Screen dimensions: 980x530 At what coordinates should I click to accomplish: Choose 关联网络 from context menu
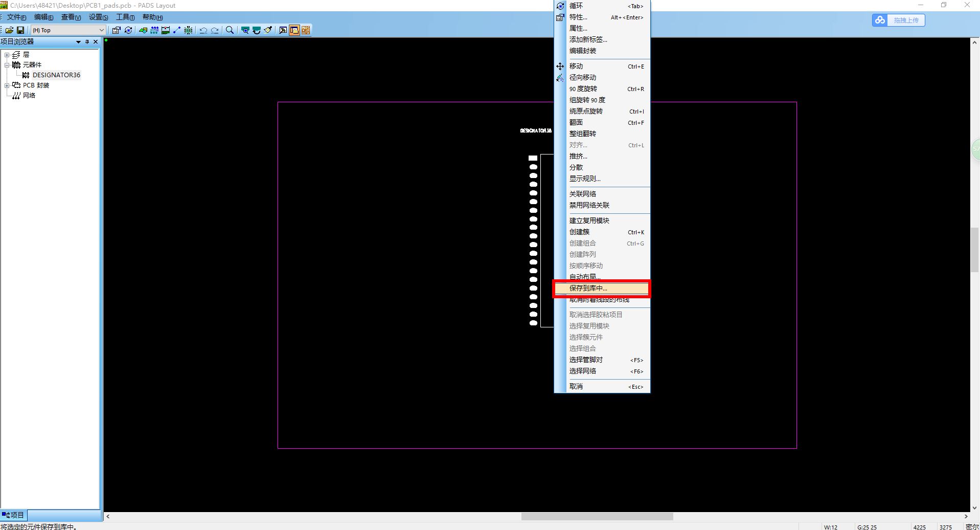[x=602, y=194]
